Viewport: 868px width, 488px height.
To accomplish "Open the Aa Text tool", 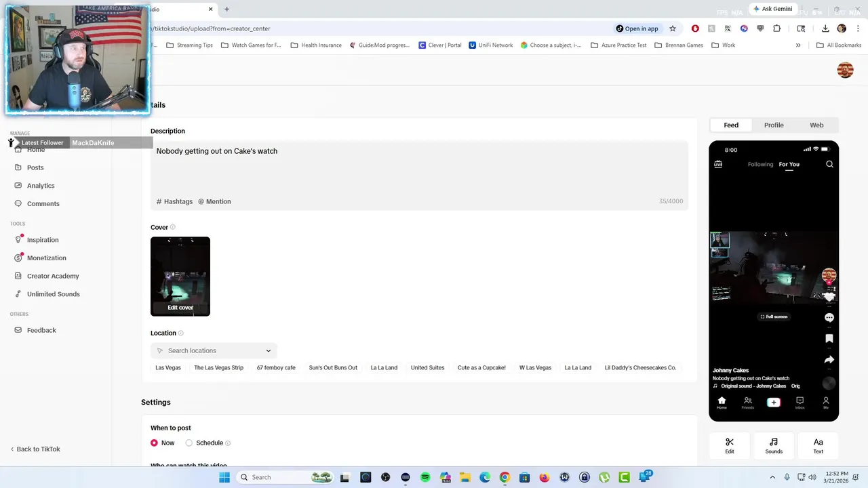I will point(818,446).
